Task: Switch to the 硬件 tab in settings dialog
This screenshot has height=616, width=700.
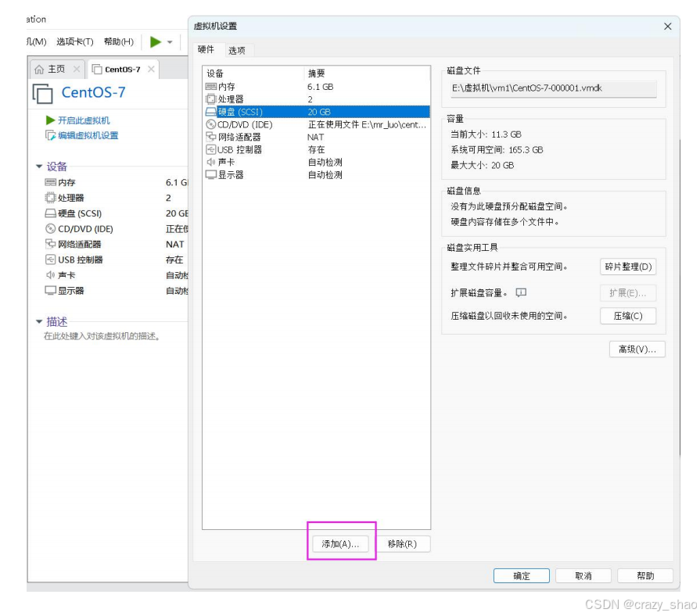Action: pos(206,49)
